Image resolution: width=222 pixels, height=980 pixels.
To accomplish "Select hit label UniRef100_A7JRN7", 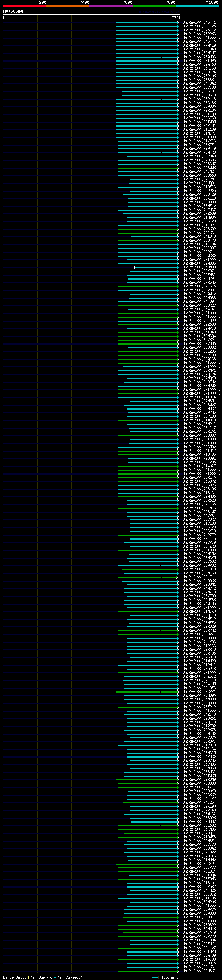I will pyautogui.click(x=199, y=179).
